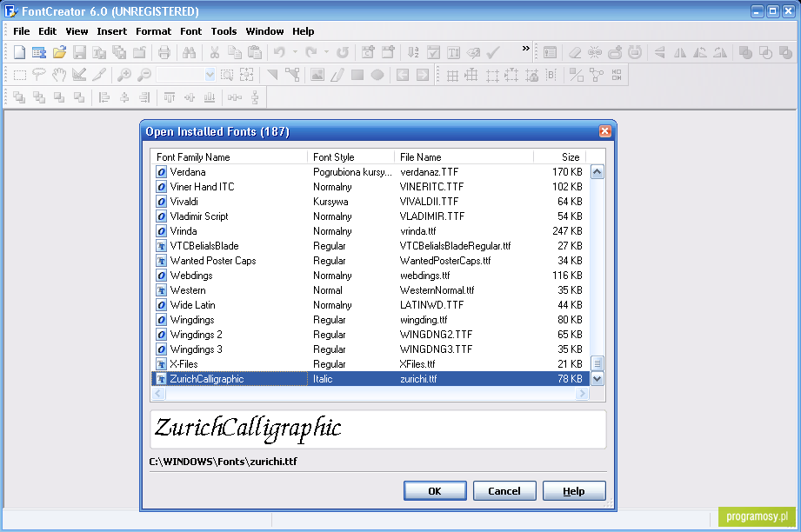The image size is (801, 532).
Task: Select the Webdings font row
Action: [x=370, y=276]
